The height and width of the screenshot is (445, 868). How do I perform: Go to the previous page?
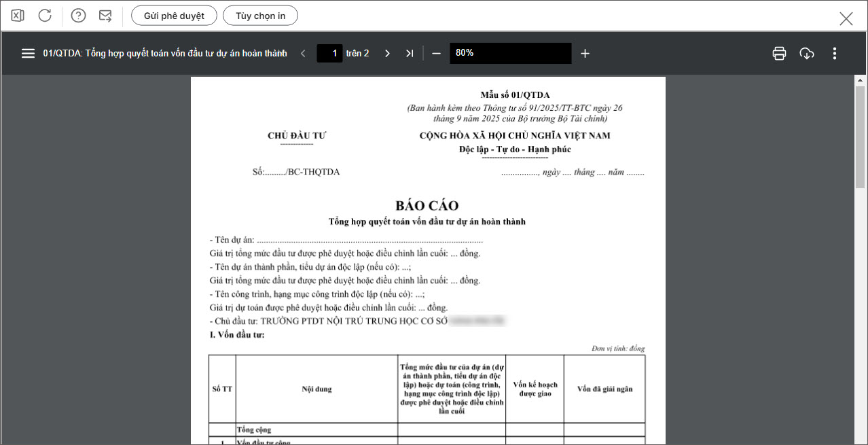pyautogui.click(x=303, y=53)
